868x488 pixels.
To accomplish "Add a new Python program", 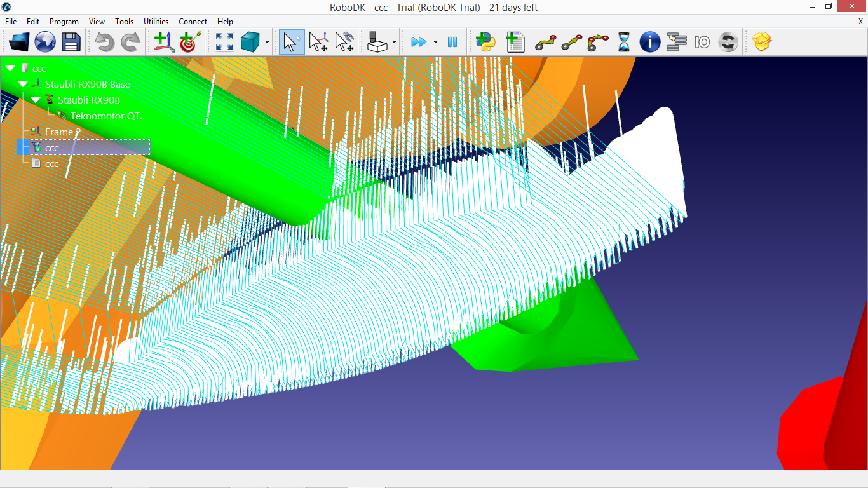I will point(486,43).
